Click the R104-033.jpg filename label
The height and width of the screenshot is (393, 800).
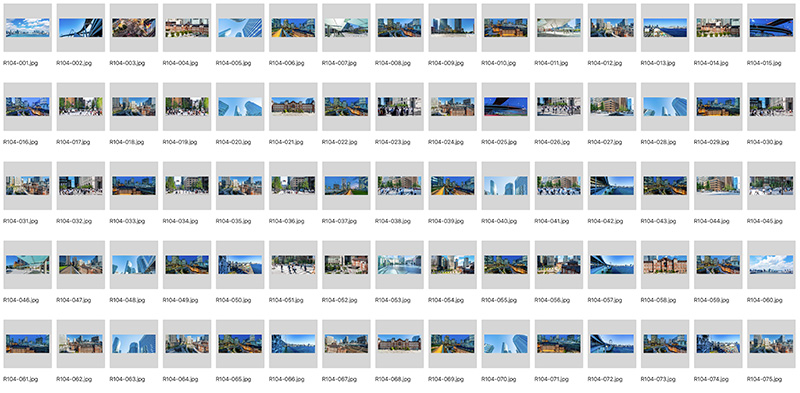click(127, 222)
